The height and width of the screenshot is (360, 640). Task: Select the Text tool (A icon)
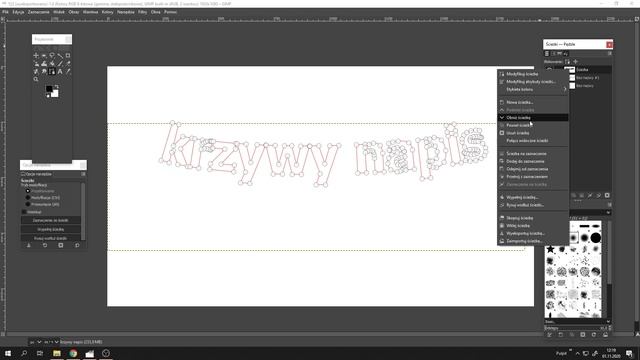click(60, 71)
